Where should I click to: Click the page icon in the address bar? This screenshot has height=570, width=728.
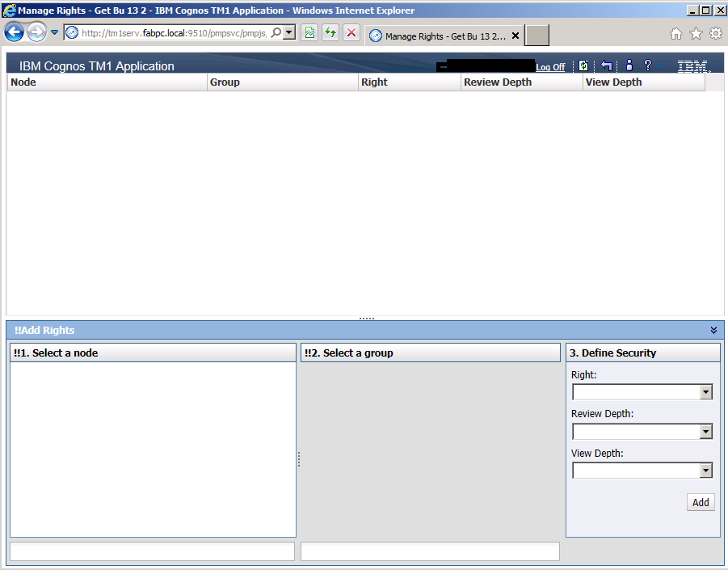tap(71, 32)
